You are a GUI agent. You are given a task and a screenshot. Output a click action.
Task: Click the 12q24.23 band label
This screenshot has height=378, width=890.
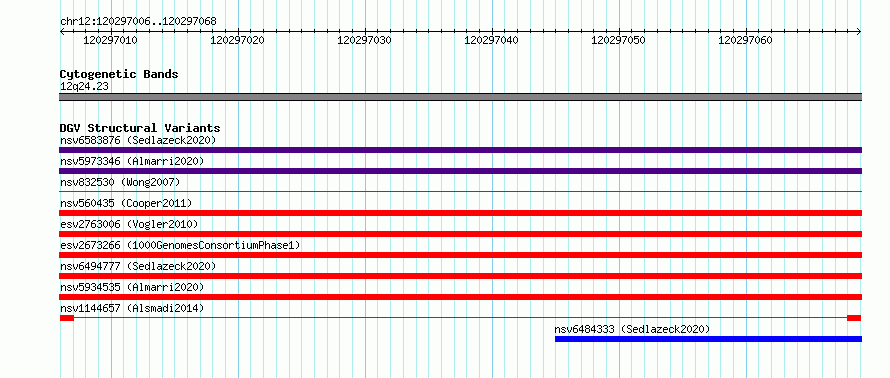click(84, 87)
